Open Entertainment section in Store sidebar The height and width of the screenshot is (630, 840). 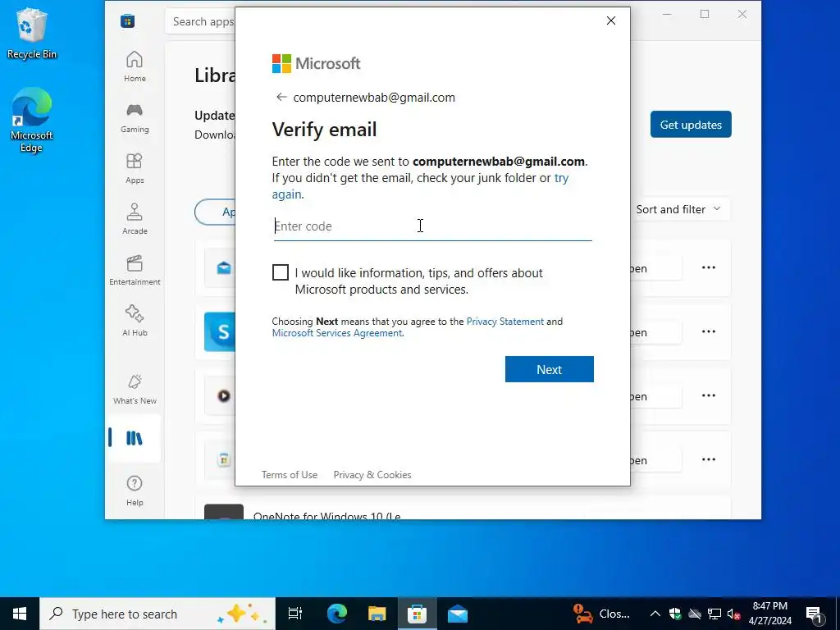pos(135,270)
